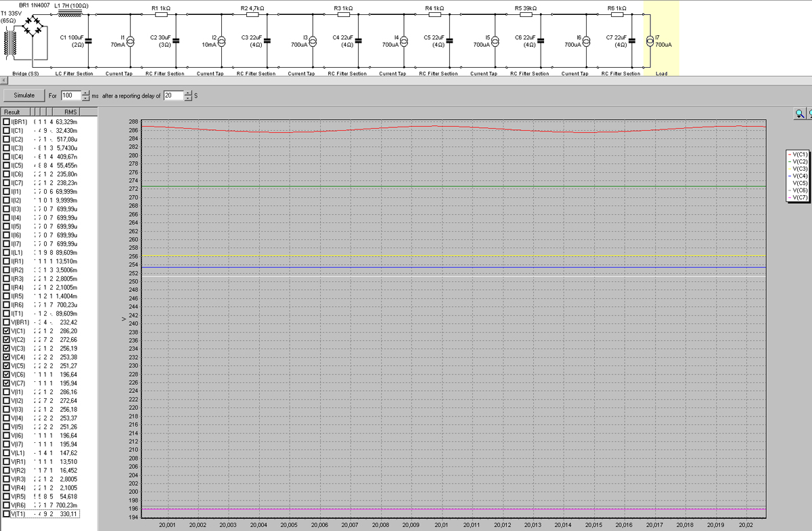Select capacitor C3 22uF in schematic
The image size is (812, 531).
tap(268, 41)
